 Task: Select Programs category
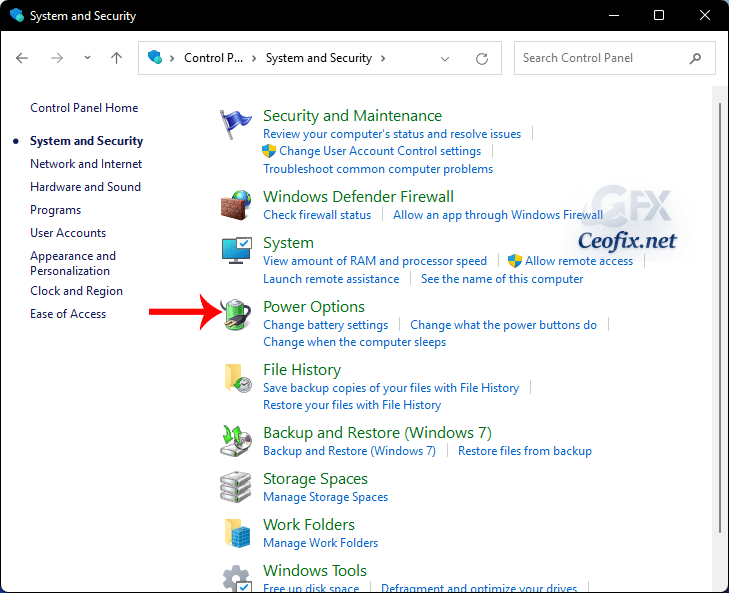[x=56, y=210]
